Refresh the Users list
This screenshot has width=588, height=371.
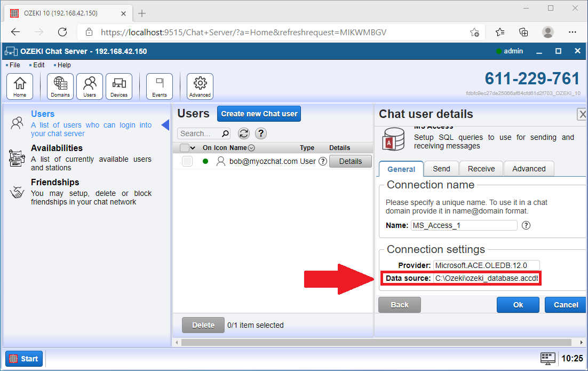tap(244, 133)
